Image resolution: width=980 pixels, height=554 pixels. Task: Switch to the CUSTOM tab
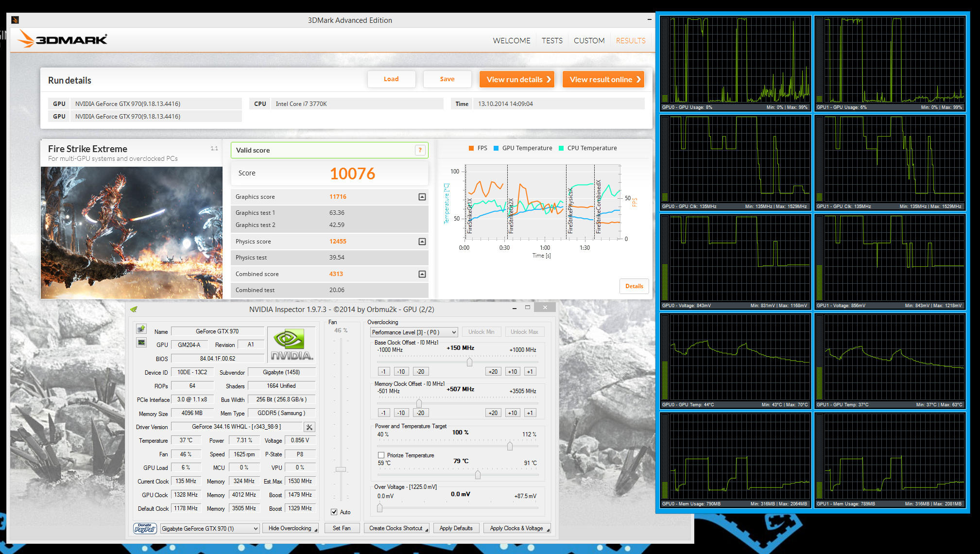(589, 41)
